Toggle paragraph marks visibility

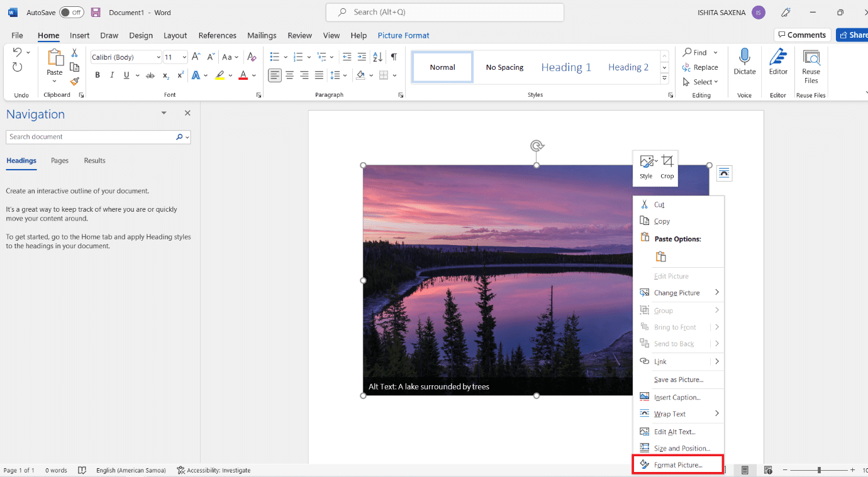coord(394,56)
